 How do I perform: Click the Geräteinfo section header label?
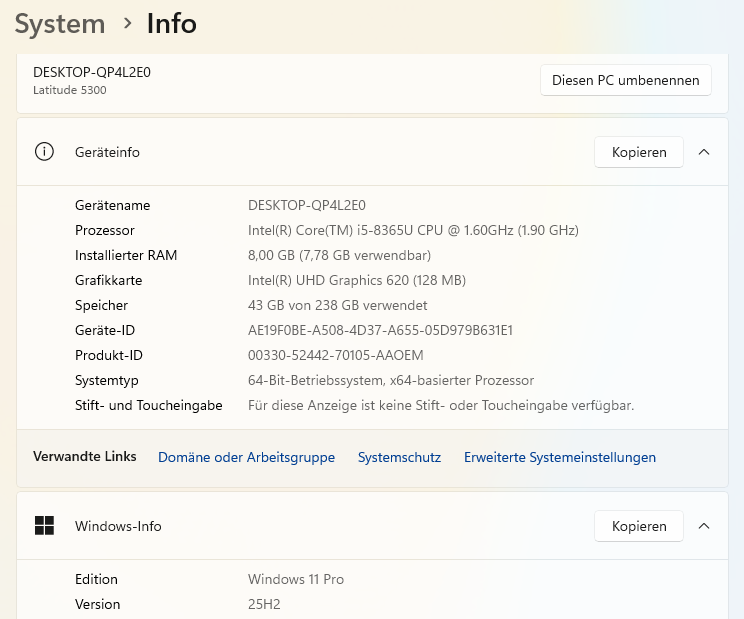tap(107, 152)
